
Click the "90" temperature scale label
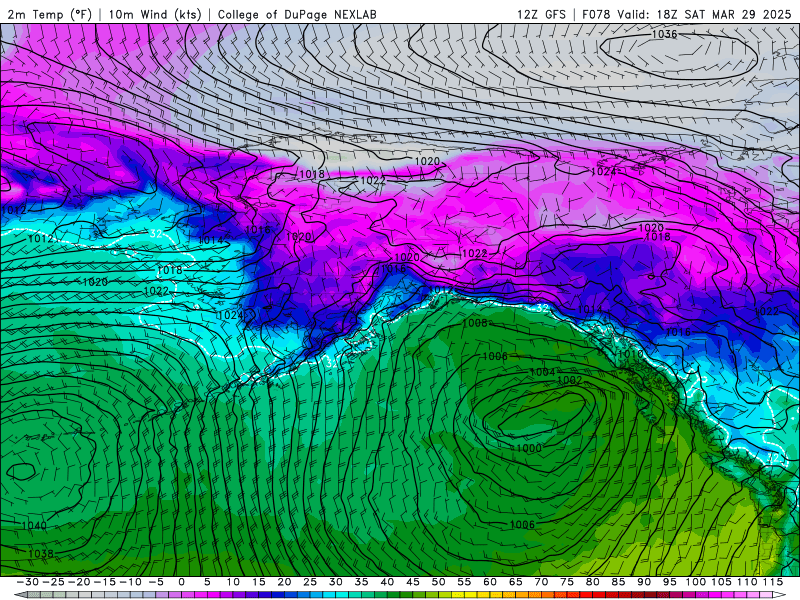[x=644, y=582]
